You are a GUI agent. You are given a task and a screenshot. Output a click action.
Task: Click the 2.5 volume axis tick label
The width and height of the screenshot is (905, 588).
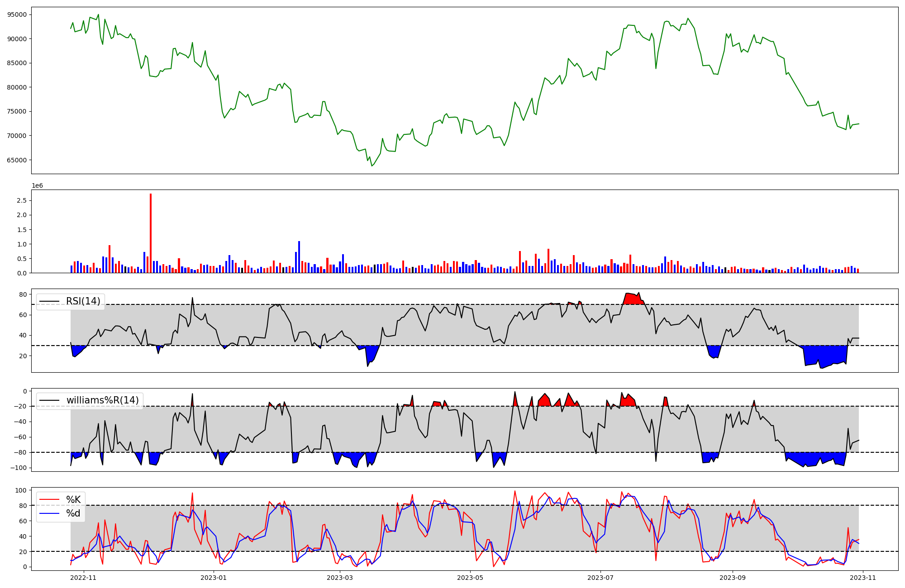tap(21, 200)
